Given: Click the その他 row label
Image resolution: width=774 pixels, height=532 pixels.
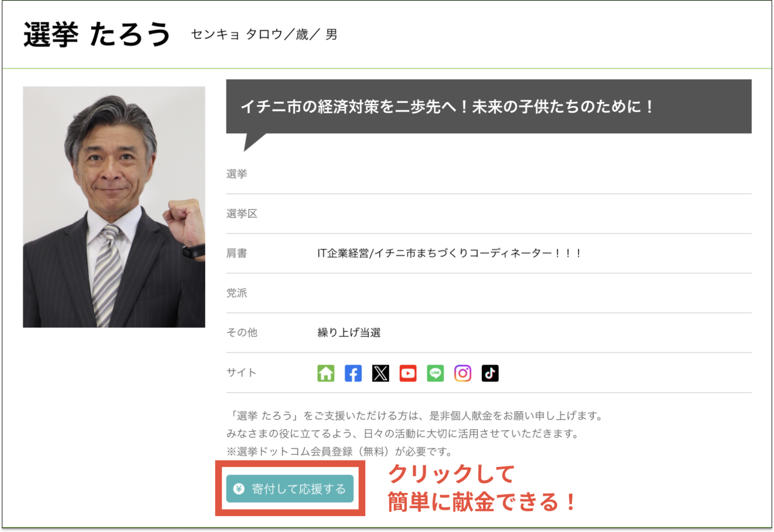Looking at the screenshot, I should coord(242,332).
